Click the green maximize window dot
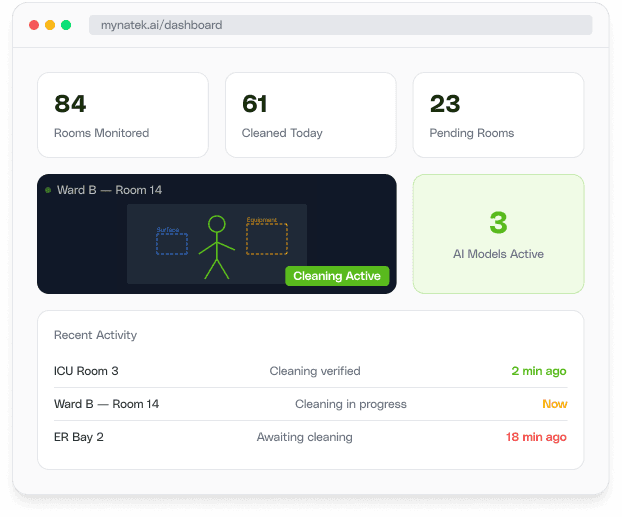The image size is (622, 517). 66,25
